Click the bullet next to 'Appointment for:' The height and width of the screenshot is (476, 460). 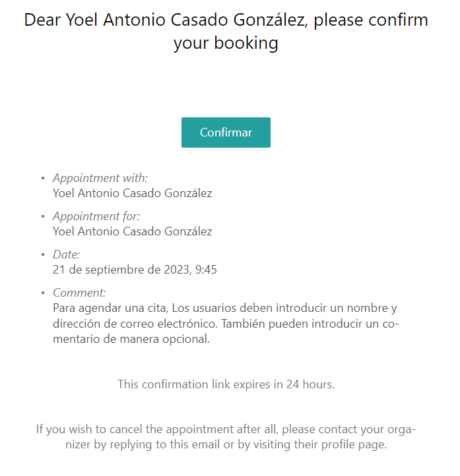point(43,216)
